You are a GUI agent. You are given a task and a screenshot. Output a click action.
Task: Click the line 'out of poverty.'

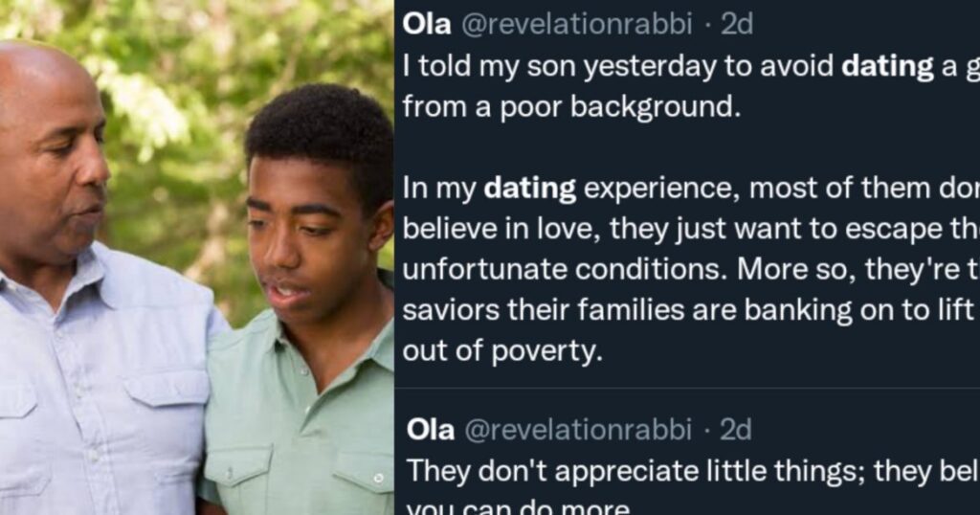click(x=502, y=351)
